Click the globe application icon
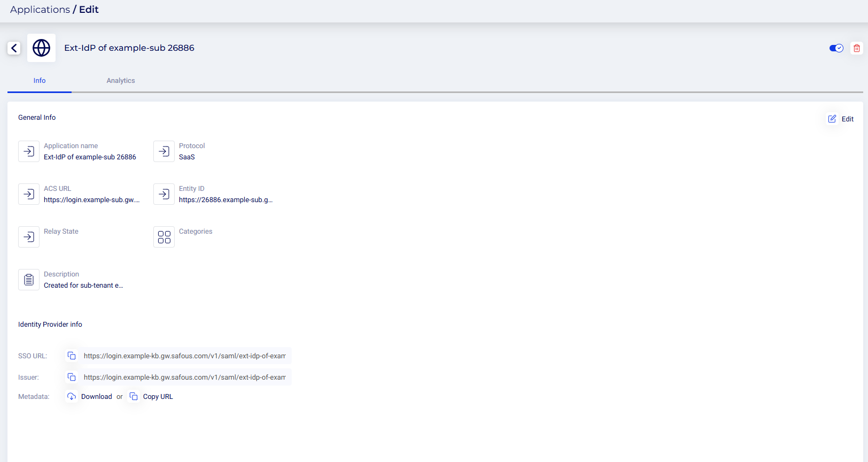868x462 pixels. click(41, 48)
